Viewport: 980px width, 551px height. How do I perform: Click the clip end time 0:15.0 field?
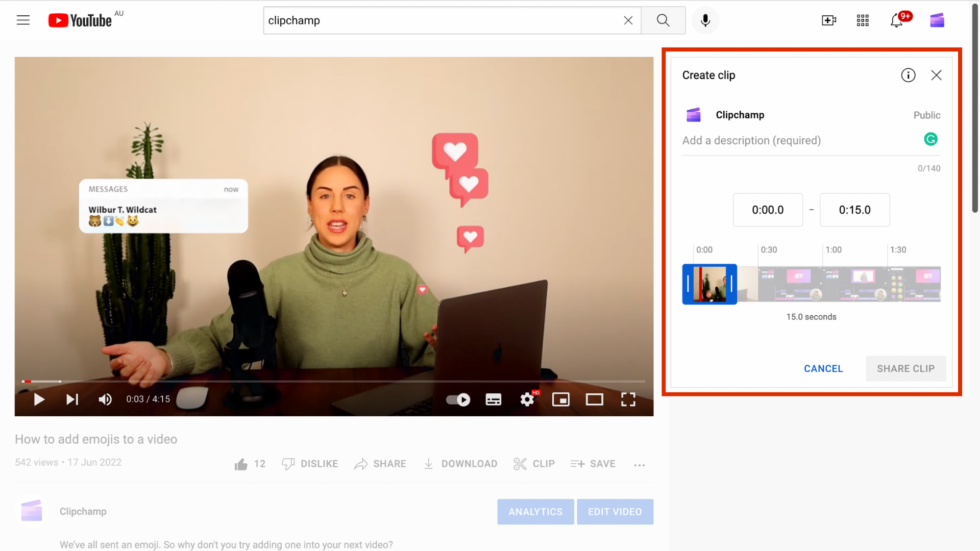(x=855, y=210)
